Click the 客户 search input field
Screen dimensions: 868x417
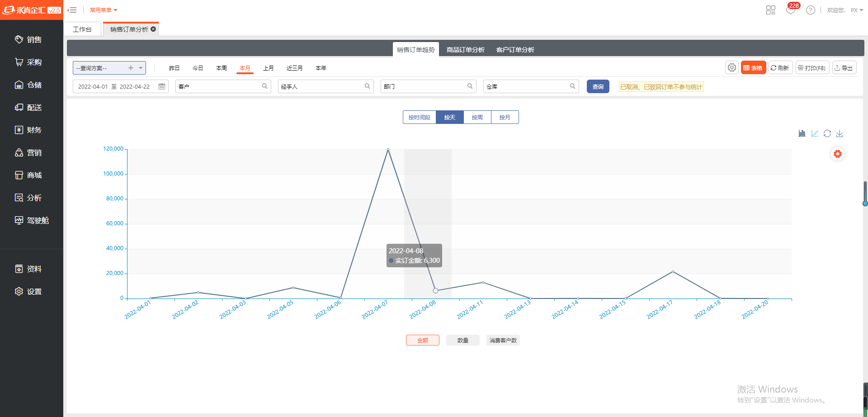click(219, 86)
